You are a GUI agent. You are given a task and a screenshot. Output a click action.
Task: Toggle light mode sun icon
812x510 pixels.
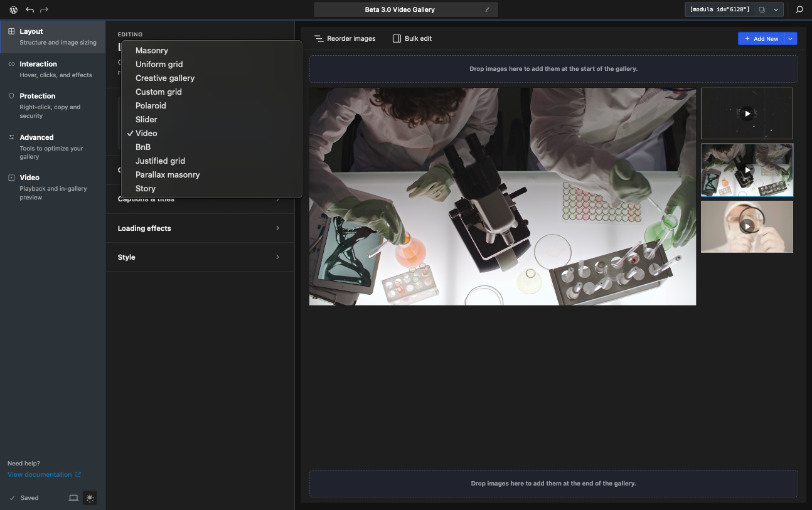(x=90, y=498)
